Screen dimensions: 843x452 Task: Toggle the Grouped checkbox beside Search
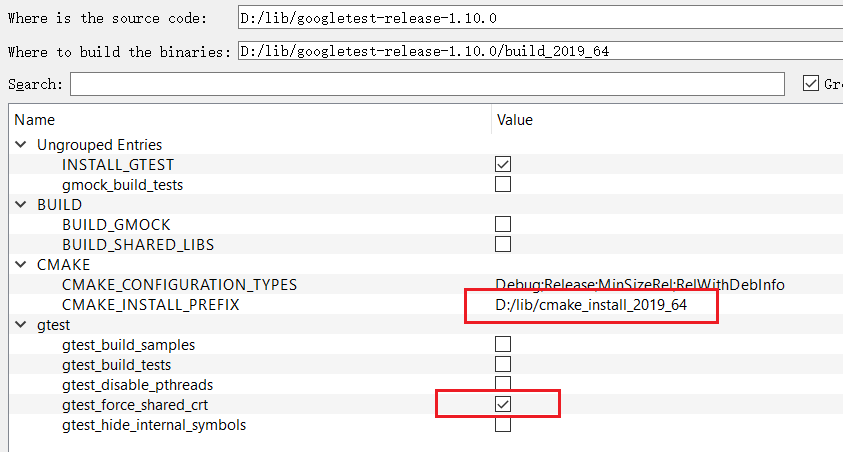pyautogui.click(x=811, y=84)
